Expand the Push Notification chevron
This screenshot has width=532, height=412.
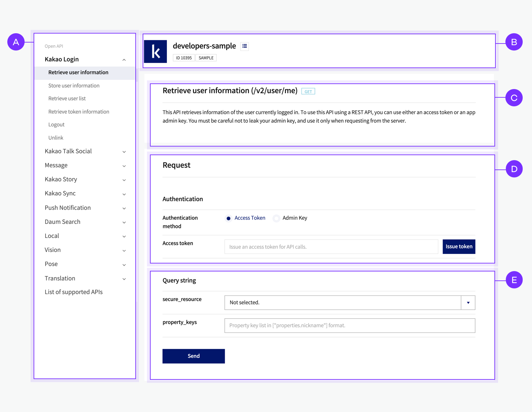124,208
